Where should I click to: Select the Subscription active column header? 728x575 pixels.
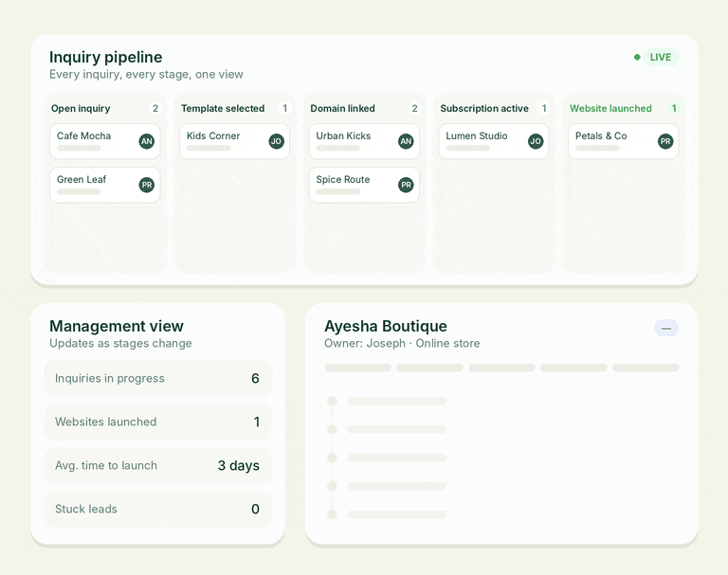484,108
